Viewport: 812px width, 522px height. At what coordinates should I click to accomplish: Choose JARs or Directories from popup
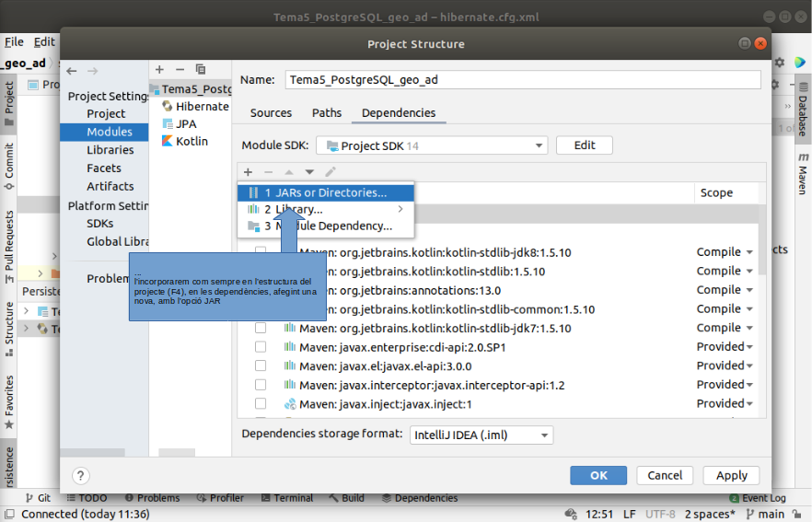coord(326,192)
